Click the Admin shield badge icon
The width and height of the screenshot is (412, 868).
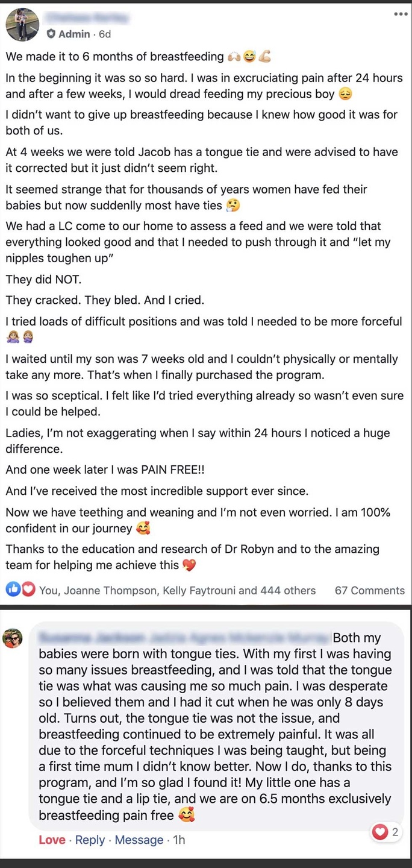[51, 34]
